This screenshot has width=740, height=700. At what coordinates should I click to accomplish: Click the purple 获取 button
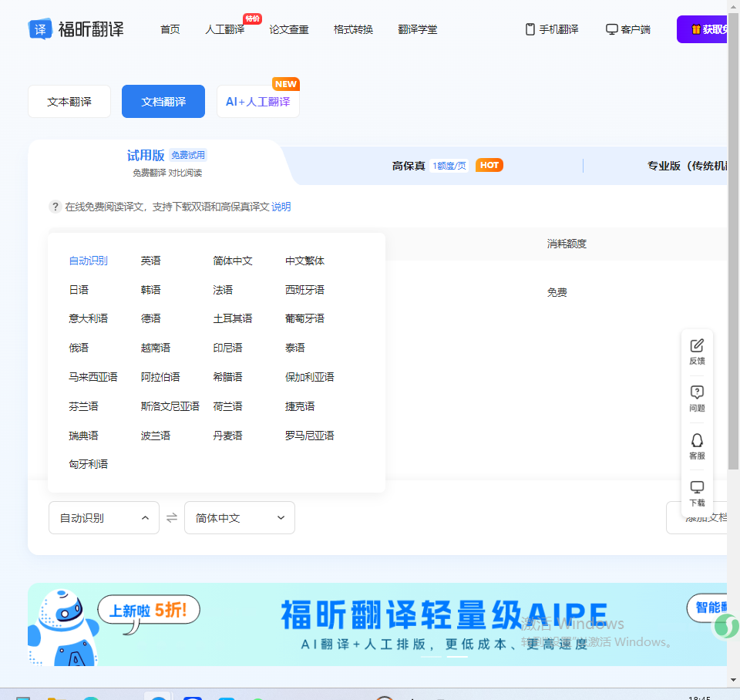pos(701,29)
